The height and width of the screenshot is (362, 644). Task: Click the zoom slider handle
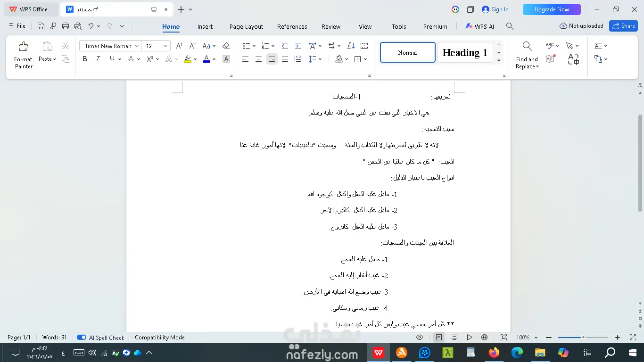click(583, 337)
